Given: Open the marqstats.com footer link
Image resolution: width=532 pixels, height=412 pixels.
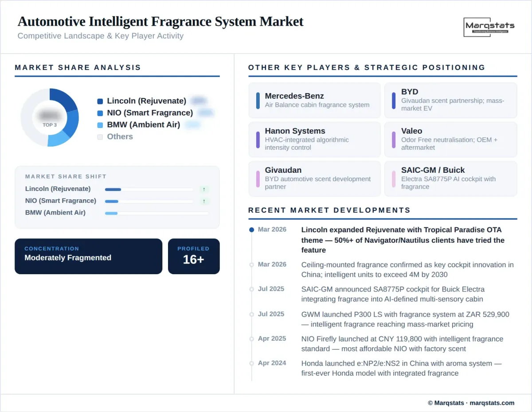Looking at the screenshot, I should [492, 403].
